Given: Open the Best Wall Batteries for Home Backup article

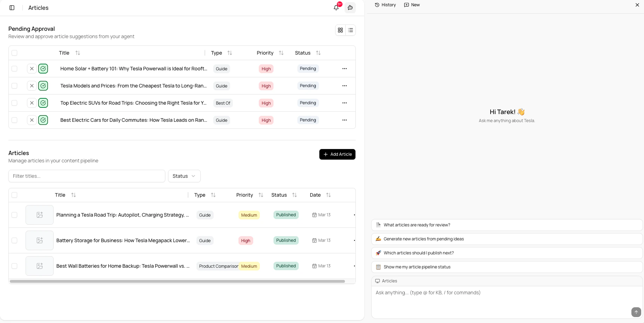Looking at the screenshot, I should click(123, 266).
